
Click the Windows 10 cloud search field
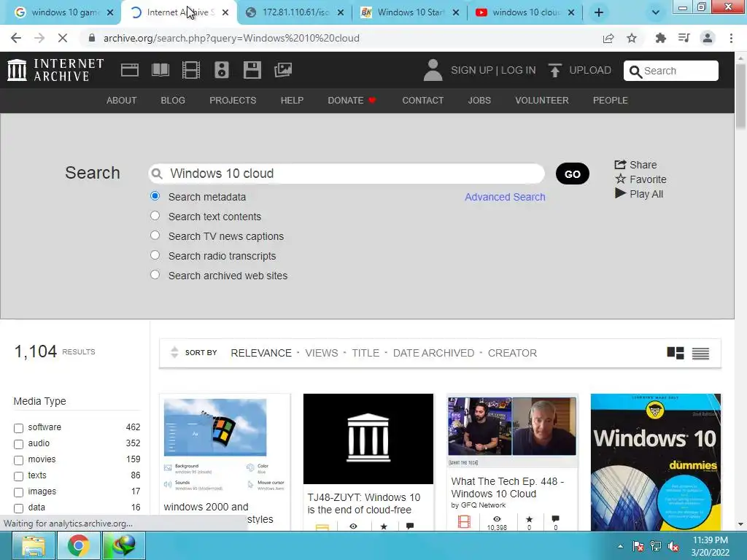click(x=347, y=174)
